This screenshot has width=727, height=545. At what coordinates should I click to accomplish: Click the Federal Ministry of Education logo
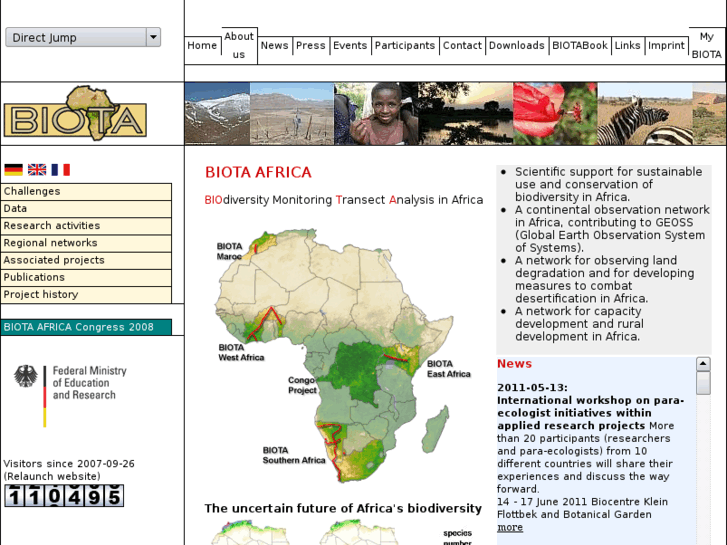tap(70, 396)
